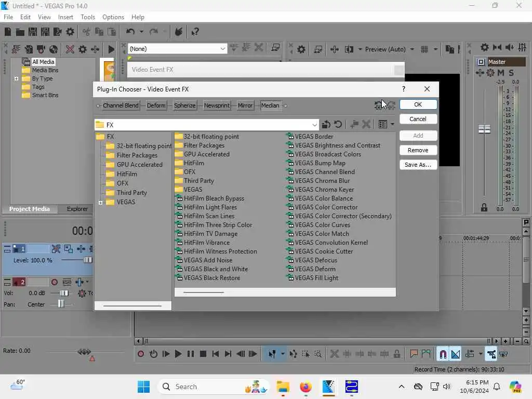Click move plug-in left chain icon

[379, 105]
